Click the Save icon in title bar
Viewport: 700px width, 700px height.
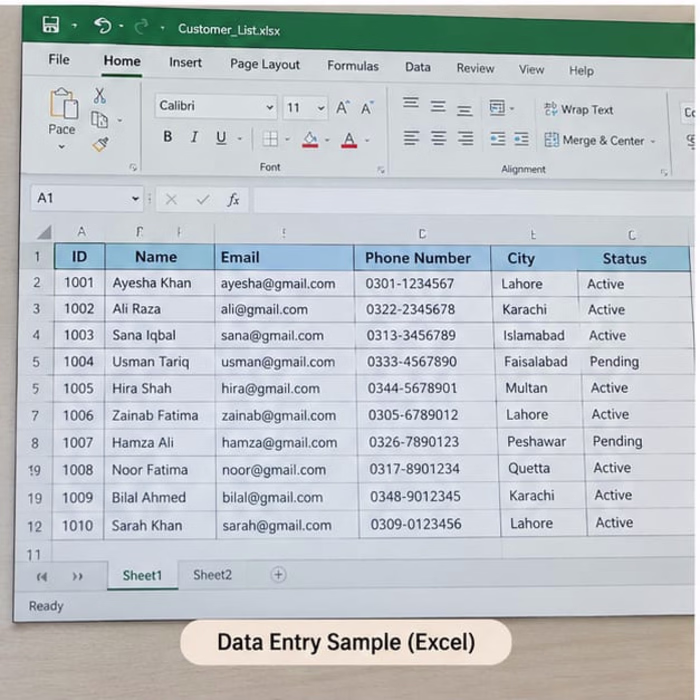(50, 24)
